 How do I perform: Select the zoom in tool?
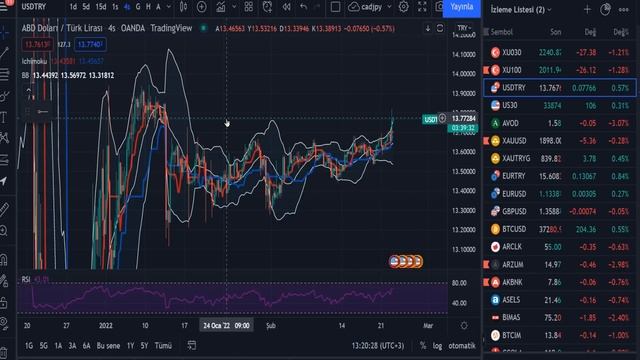coord(4,231)
